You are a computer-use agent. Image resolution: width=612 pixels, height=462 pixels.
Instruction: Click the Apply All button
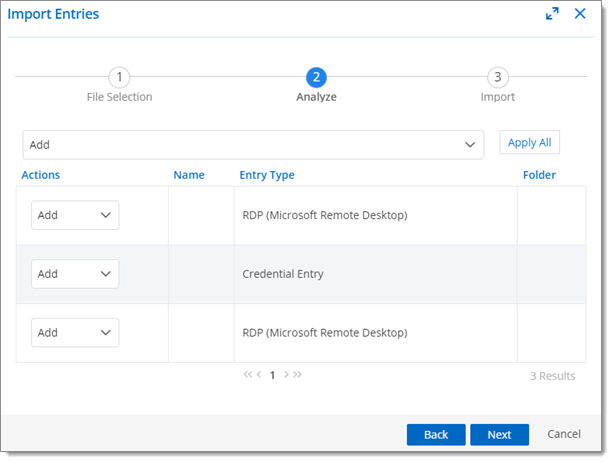click(530, 142)
